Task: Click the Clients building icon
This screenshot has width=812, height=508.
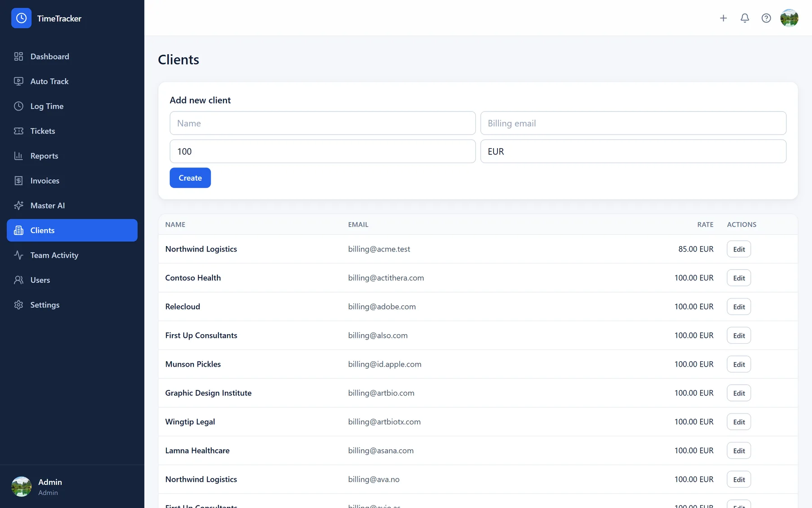Action: pos(18,230)
